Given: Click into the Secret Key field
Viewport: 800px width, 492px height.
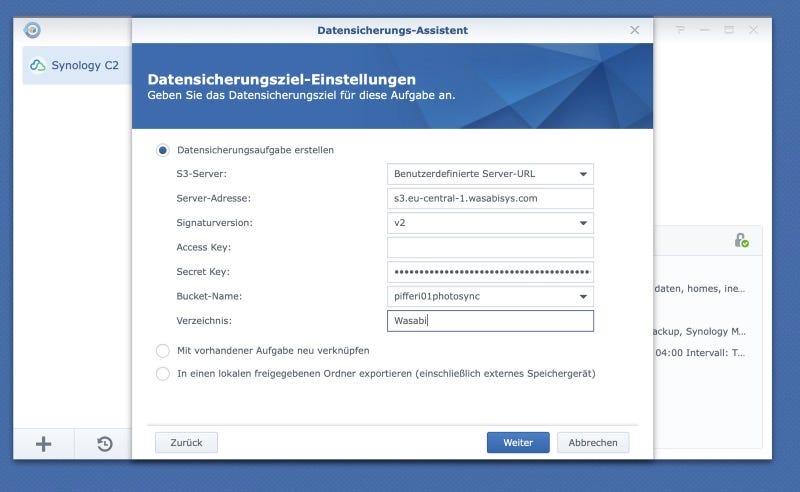Looking at the screenshot, I should pos(490,272).
